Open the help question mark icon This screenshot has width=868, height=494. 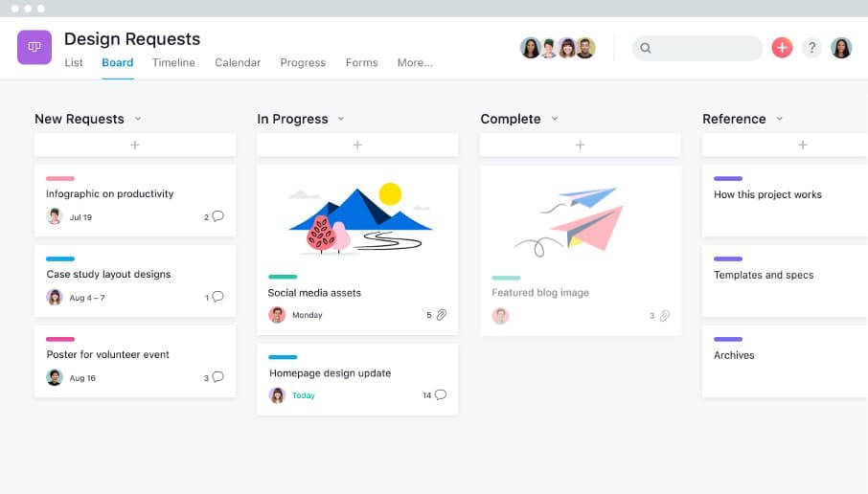tap(811, 48)
